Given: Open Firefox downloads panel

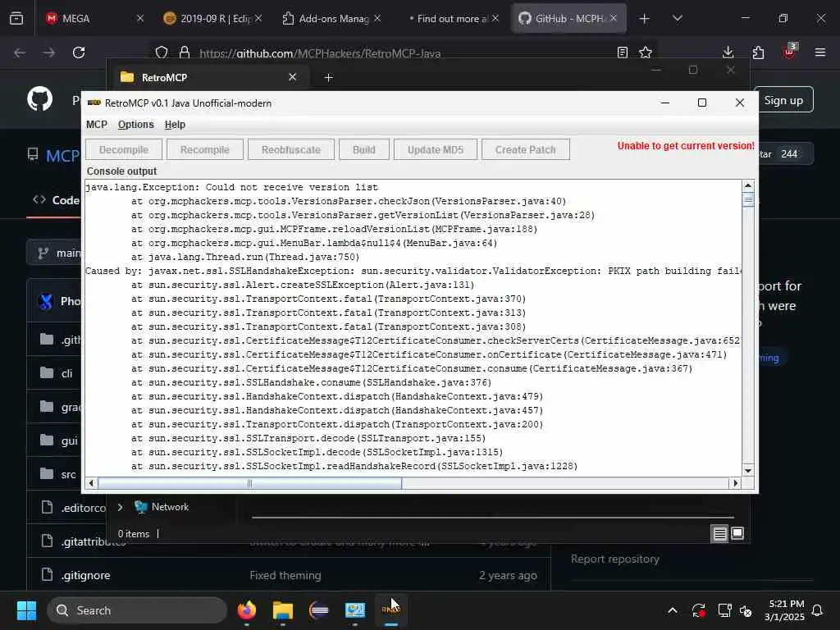Looking at the screenshot, I should 728,52.
